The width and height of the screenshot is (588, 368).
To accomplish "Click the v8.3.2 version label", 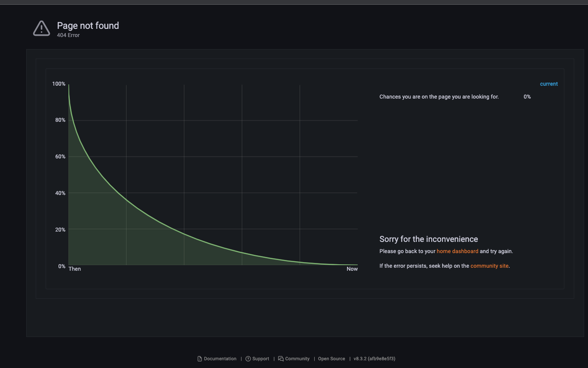I will [374, 359].
